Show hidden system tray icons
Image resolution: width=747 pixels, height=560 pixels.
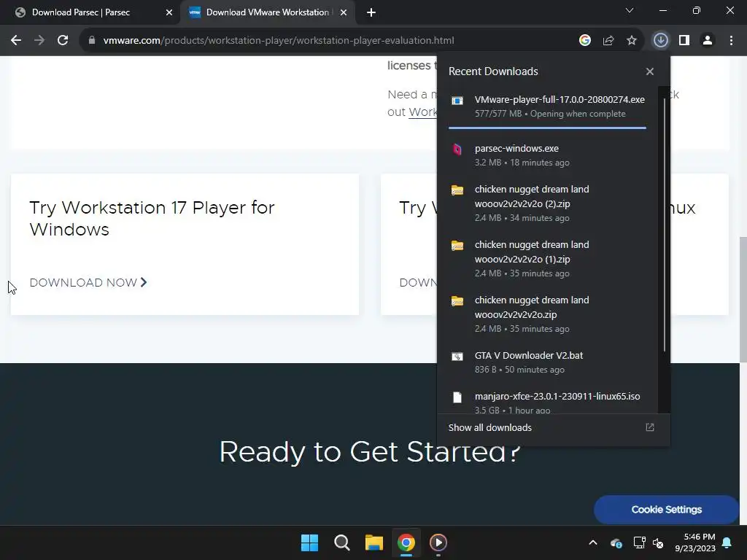[593, 542]
